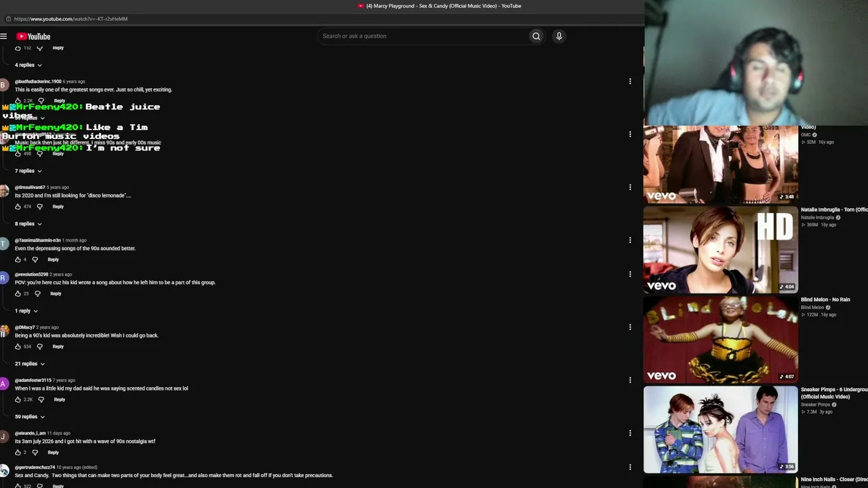The width and height of the screenshot is (868, 488).
Task: Open options menu for @gertrudemcfuzz74's comment
Action: [x=630, y=467]
